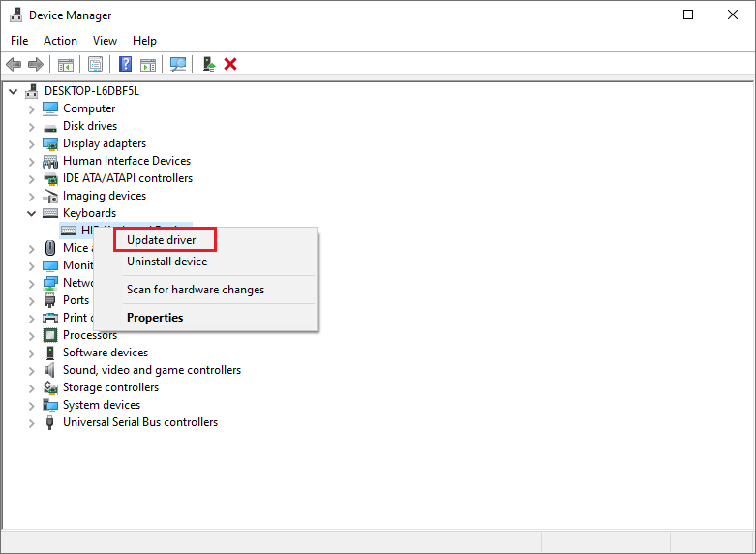Expand the Universal Serial Bus controllers node
This screenshot has height=554, width=756.
31,422
